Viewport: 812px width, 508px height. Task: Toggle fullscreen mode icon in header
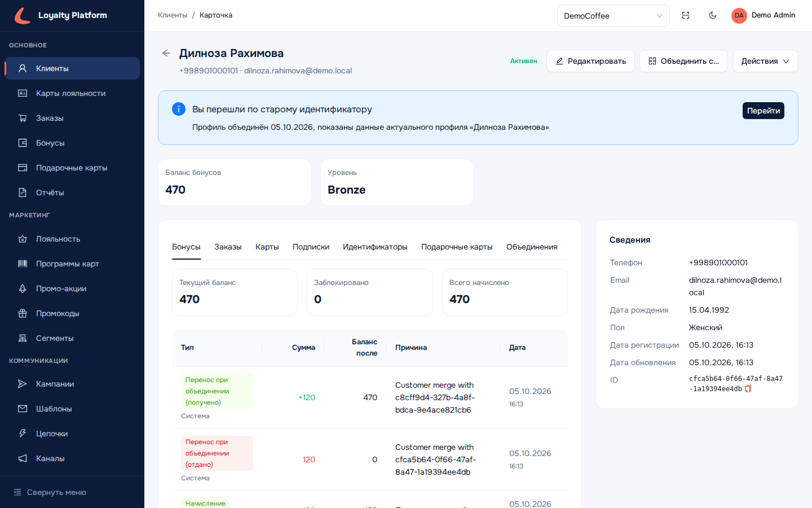coord(686,15)
